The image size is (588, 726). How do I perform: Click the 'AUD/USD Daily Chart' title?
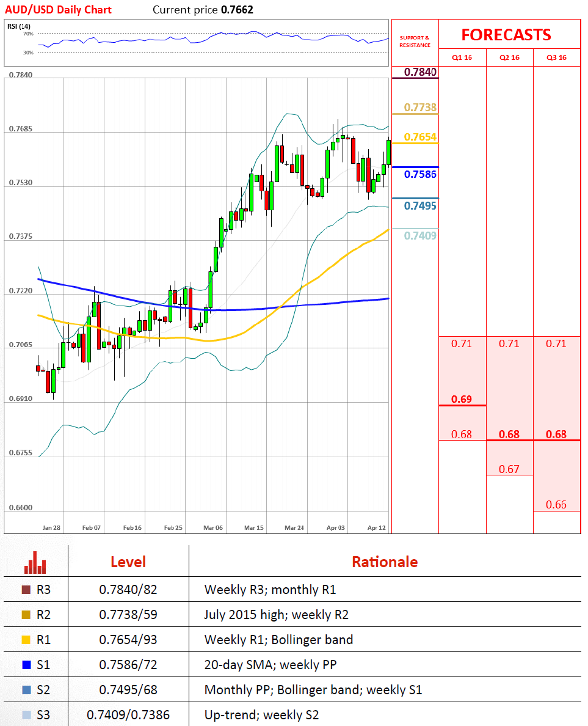click(58, 10)
